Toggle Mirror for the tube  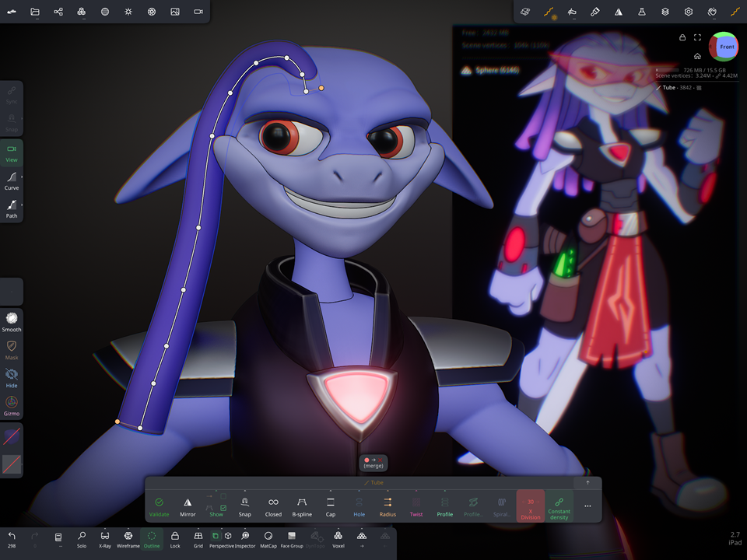coord(188,506)
